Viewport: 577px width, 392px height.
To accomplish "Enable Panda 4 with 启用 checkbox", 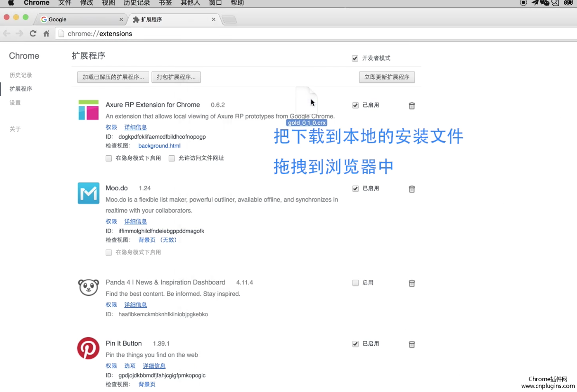I will pos(355,283).
